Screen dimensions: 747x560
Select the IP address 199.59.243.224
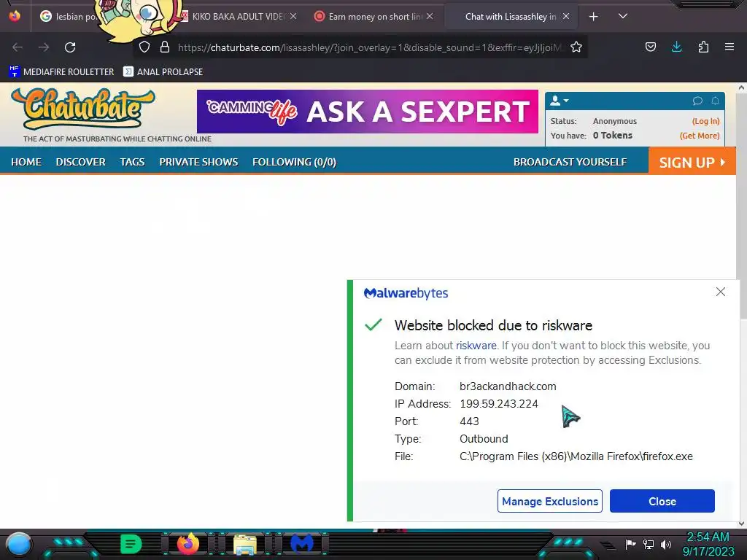click(499, 404)
